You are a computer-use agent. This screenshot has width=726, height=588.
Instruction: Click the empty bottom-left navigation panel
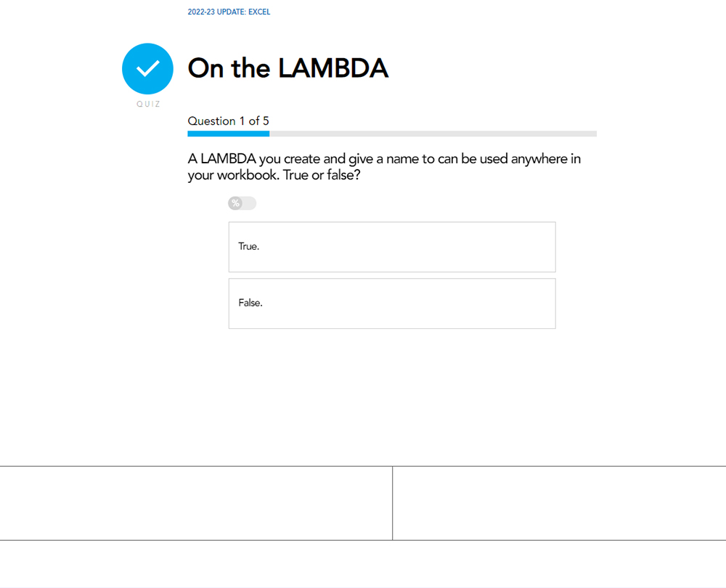(196, 503)
